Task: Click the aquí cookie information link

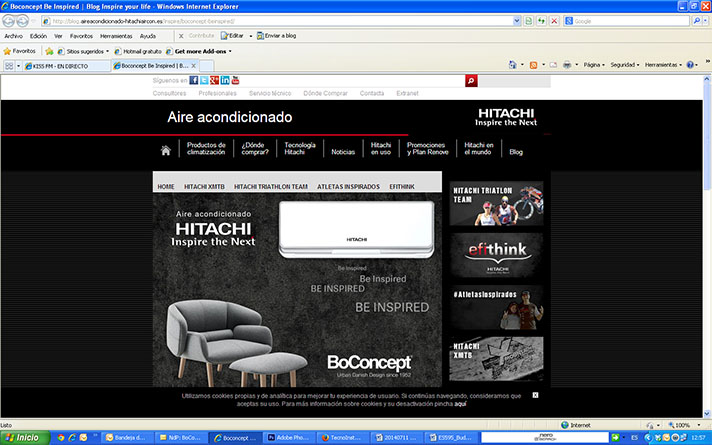Action: (x=460, y=404)
